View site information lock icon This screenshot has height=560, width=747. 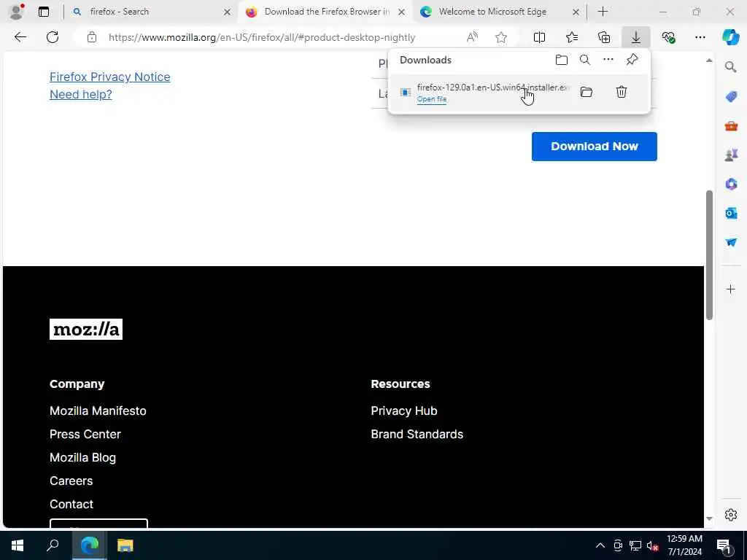[x=92, y=37]
